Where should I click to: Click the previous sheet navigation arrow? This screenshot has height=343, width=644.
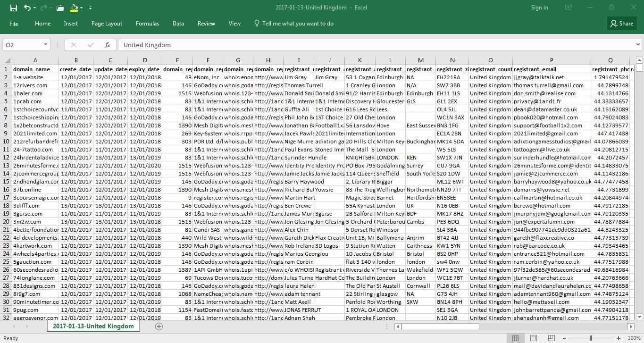point(14,326)
